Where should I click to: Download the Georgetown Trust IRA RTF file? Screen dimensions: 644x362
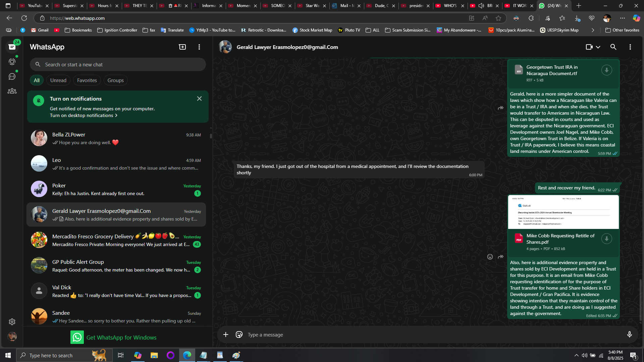tap(606, 70)
